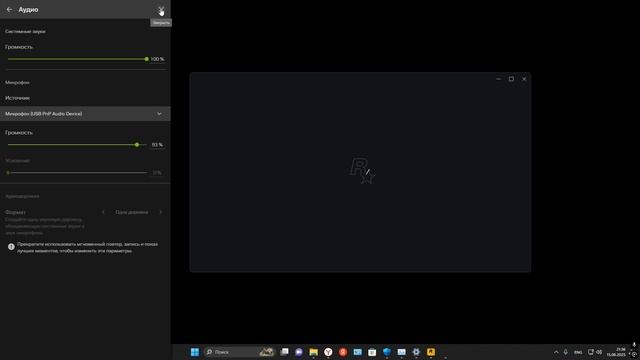Click the info icon beside the warning
640x360 pixels.
coord(11,247)
